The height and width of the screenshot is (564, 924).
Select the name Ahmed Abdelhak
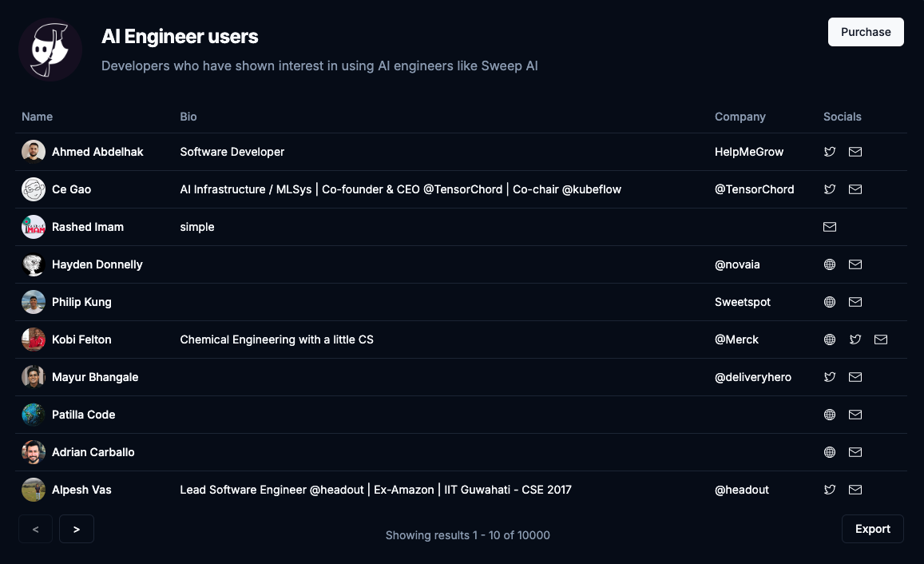click(x=97, y=152)
